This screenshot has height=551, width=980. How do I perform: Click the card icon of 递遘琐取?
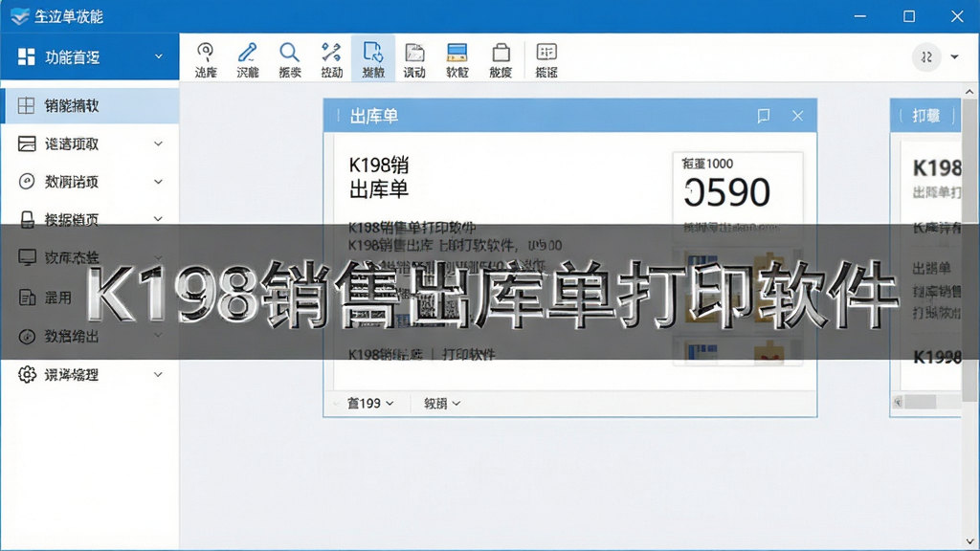[x=27, y=143]
